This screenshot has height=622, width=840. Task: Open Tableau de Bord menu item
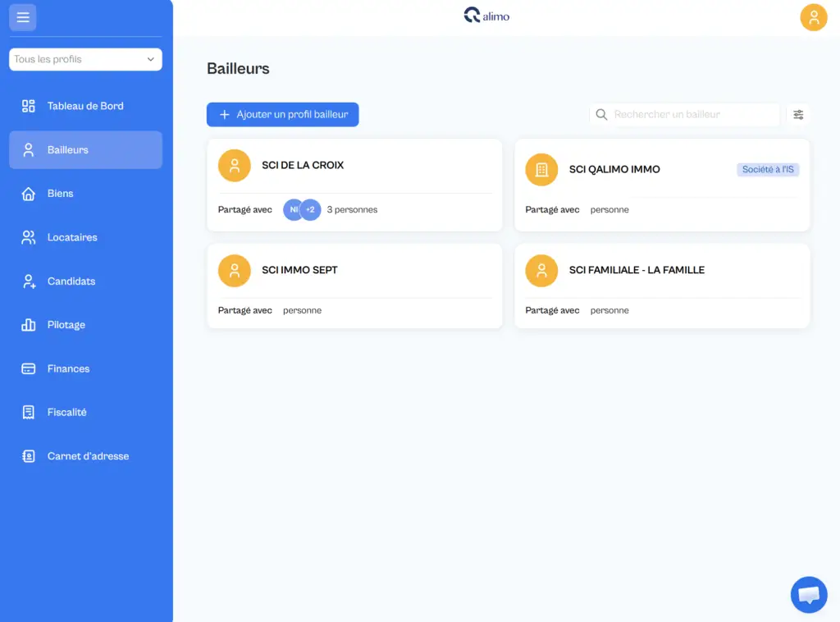click(x=85, y=106)
